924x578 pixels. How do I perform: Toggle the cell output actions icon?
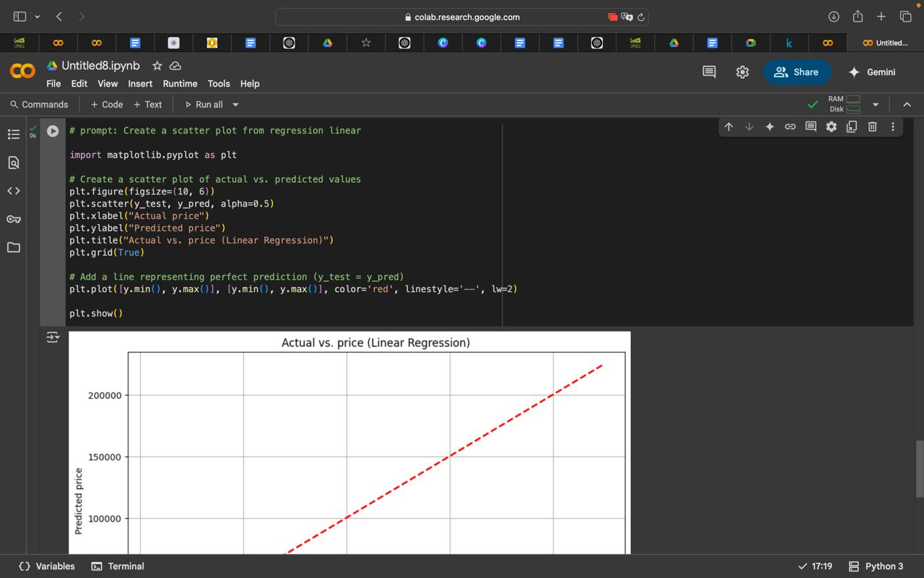click(x=53, y=337)
